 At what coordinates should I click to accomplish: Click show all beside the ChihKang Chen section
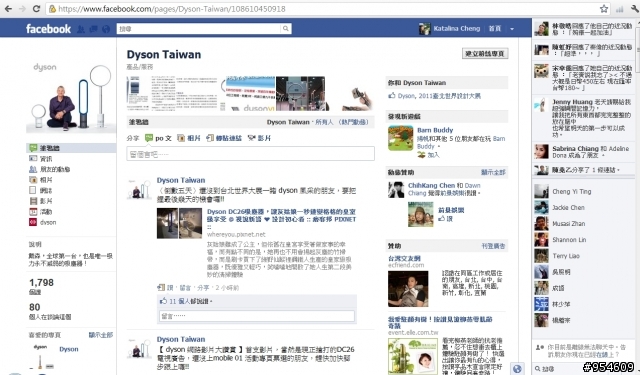pyautogui.click(x=493, y=172)
